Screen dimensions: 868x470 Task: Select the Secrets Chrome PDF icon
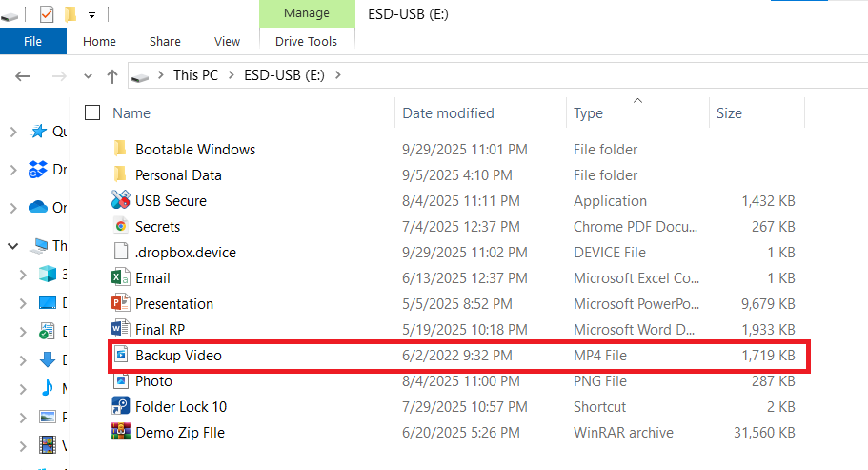(x=121, y=226)
